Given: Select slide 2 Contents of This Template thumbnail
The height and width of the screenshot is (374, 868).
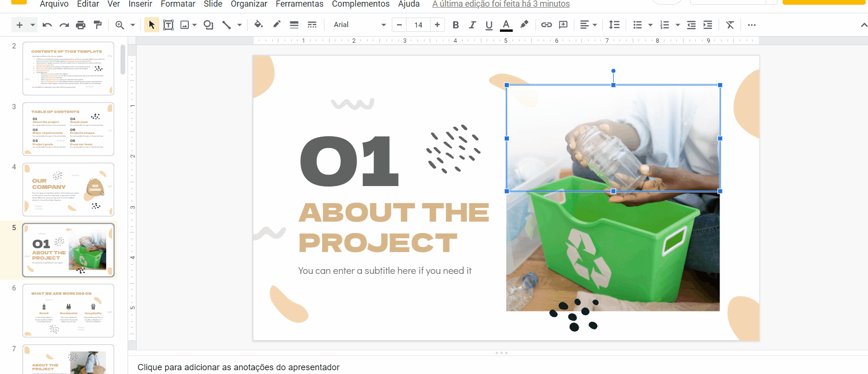Looking at the screenshot, I should coord(68,68).
